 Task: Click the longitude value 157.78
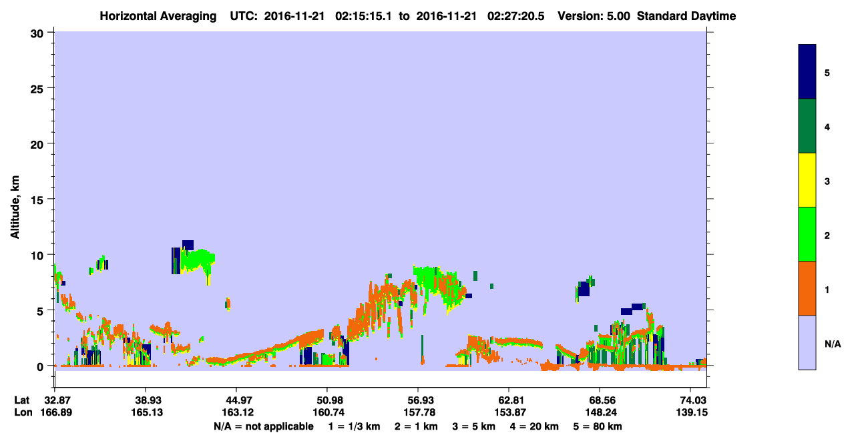(418, 412)
